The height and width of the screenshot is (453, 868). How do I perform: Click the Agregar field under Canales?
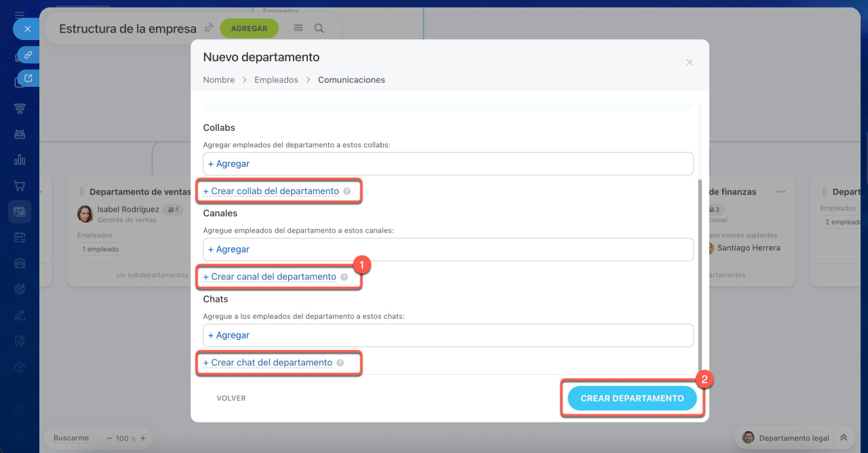click(x=448, y=250)
